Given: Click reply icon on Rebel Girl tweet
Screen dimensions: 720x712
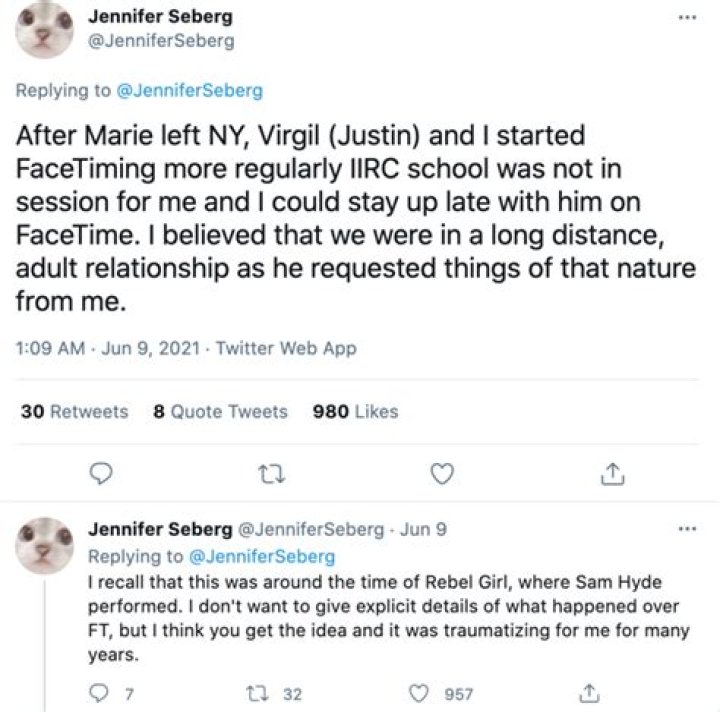Looking at the screenshot, I should click(99, 693).
